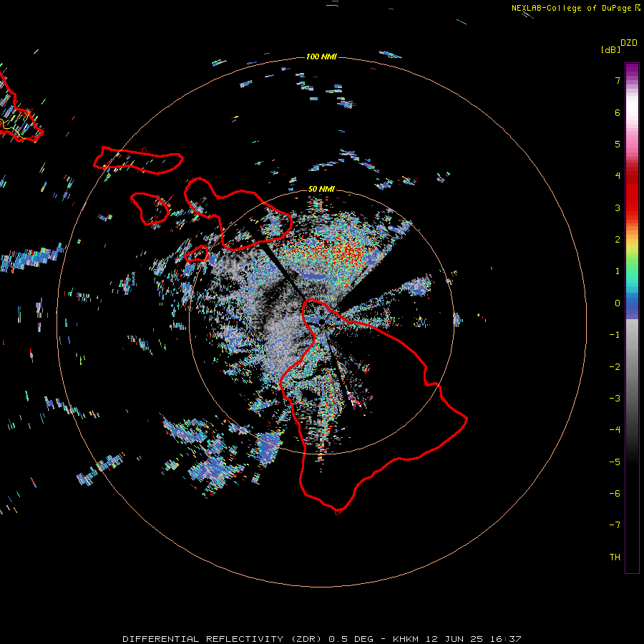Viewport: 644px width, 644px height.
Task: Click the -7 value on the color scale
Action: pos(615,525)
